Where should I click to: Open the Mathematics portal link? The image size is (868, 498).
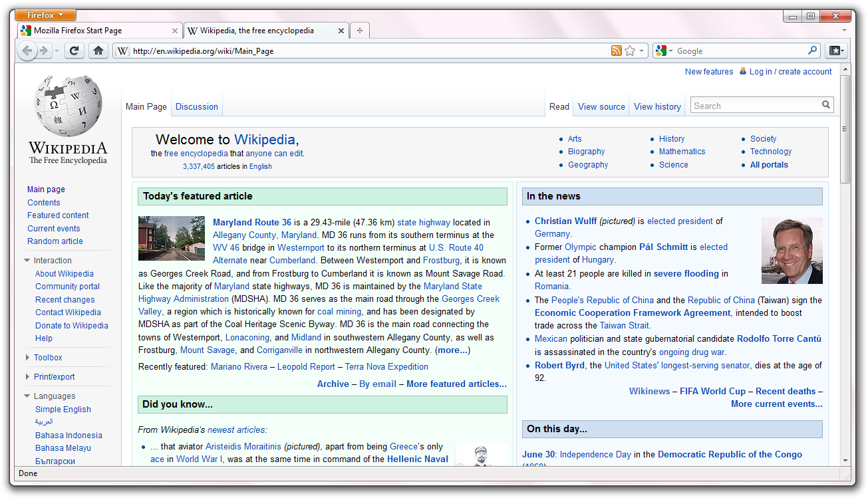[x=682, y=152]
